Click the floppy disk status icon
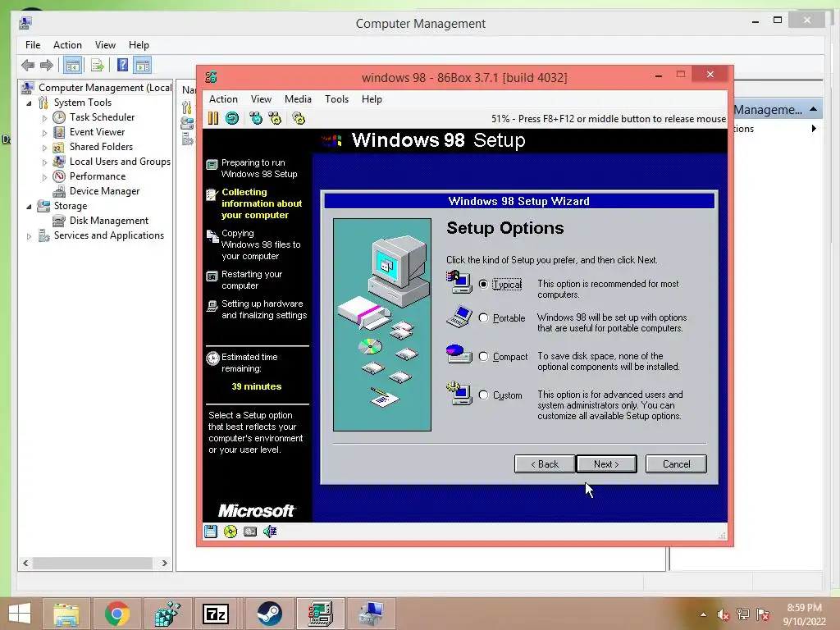 pos(211,532)
